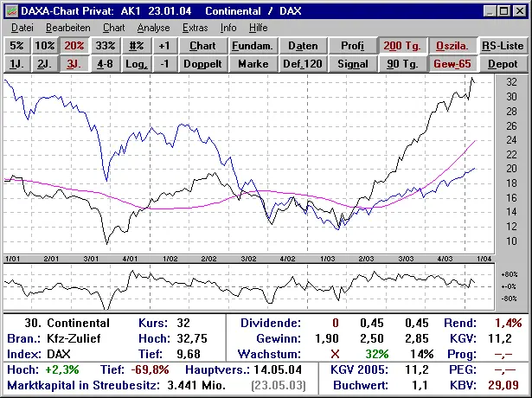Click the 32 price axis label
This screenshot has height=398, width=532.
pyautogui.click(x=511, y=82)
